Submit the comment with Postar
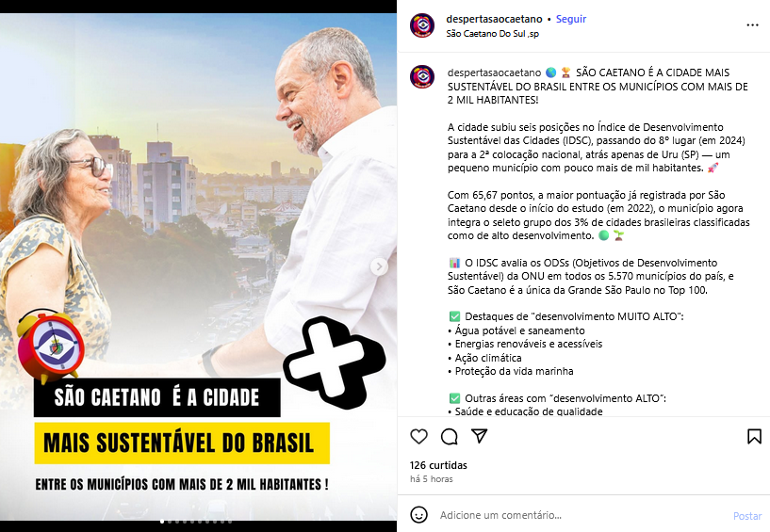 (747, 516)
